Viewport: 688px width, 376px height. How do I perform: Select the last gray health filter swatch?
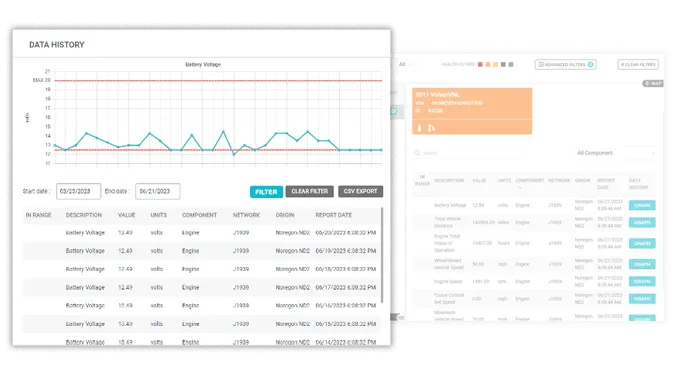tap(511, 64)
